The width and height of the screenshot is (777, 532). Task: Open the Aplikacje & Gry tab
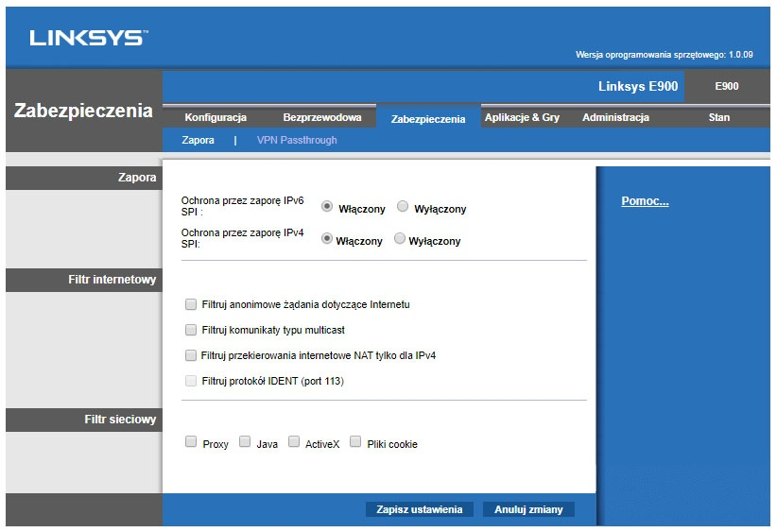coord(522,118)
